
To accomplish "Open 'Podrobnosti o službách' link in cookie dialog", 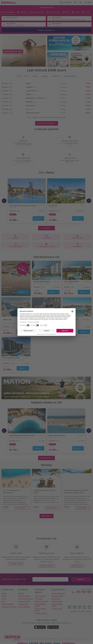I will point(34,322).
